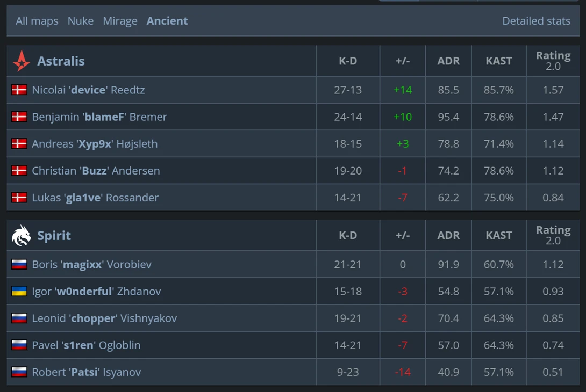Open Benjamin 'blameF' Bremer's player profile

pyautogui.click(x=99, y=117)
